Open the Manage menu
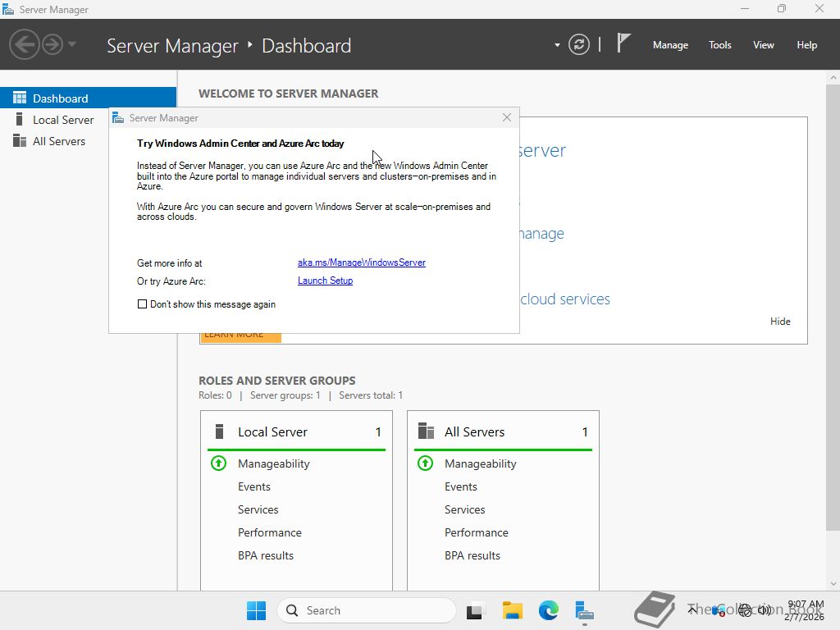The width and height of the screenshot is (840, 630). tap(670, 45)
